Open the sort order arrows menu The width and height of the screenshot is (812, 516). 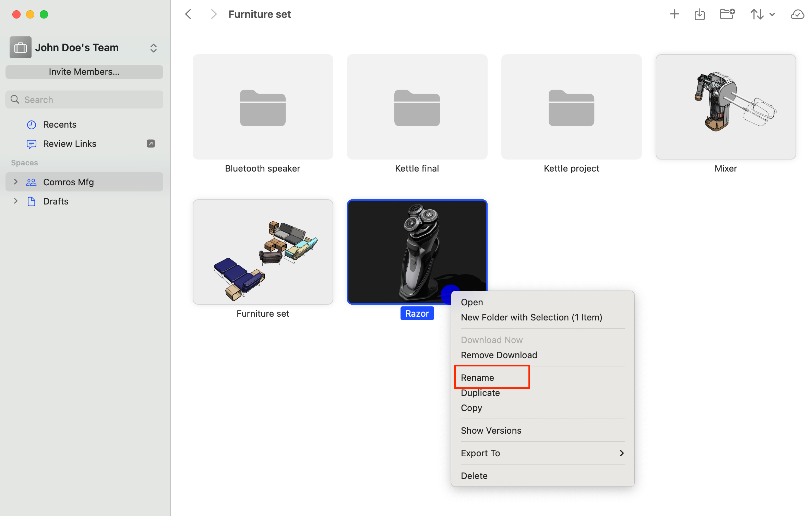[762, 14]
